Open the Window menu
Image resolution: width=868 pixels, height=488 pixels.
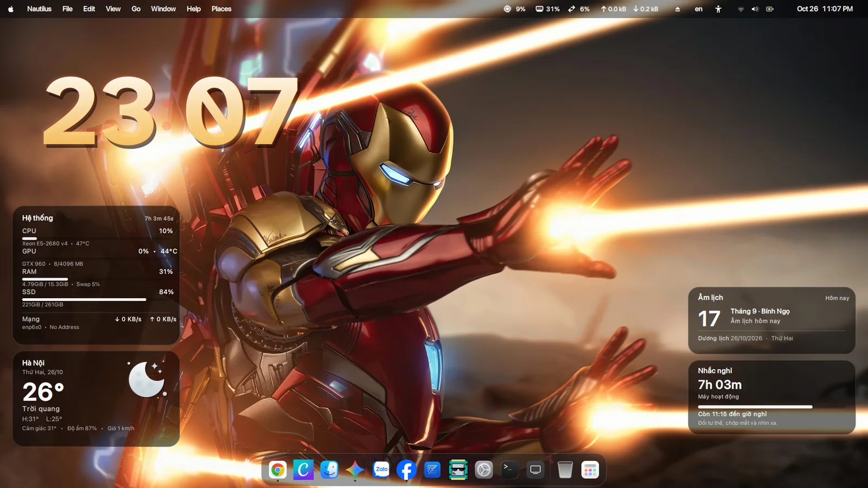click(163, 9)
